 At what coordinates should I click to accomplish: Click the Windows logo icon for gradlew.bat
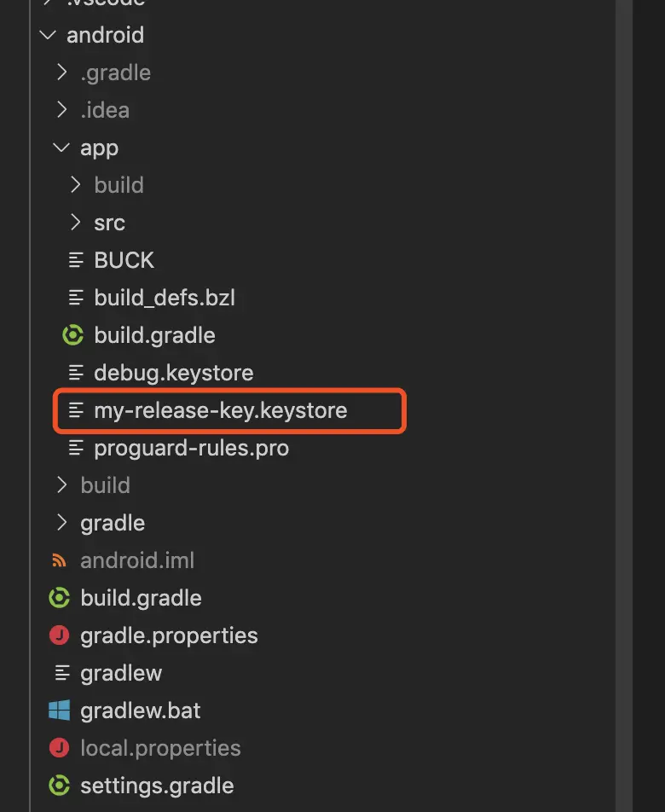pyautogui.click(x=59, y=710)
